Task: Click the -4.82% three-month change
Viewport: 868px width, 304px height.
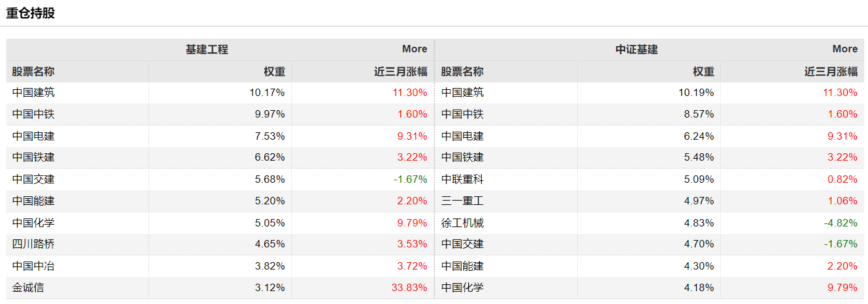Action: [x=841, y=223]
